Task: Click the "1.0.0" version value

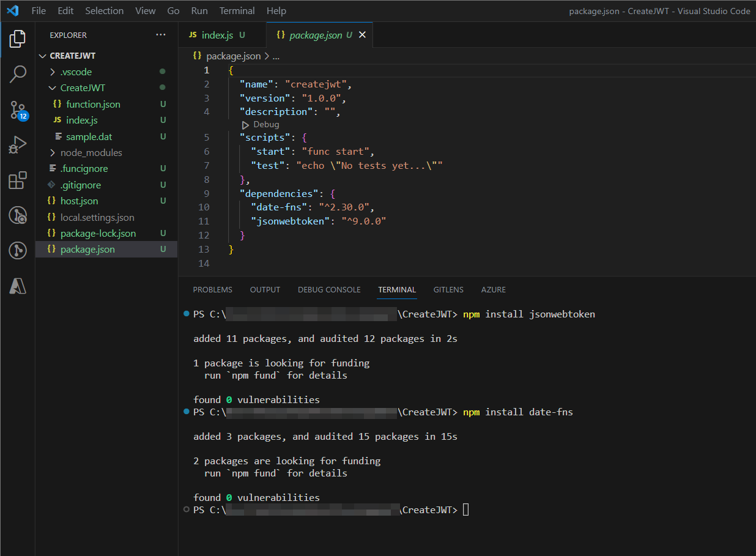Action: click(321, 98)
